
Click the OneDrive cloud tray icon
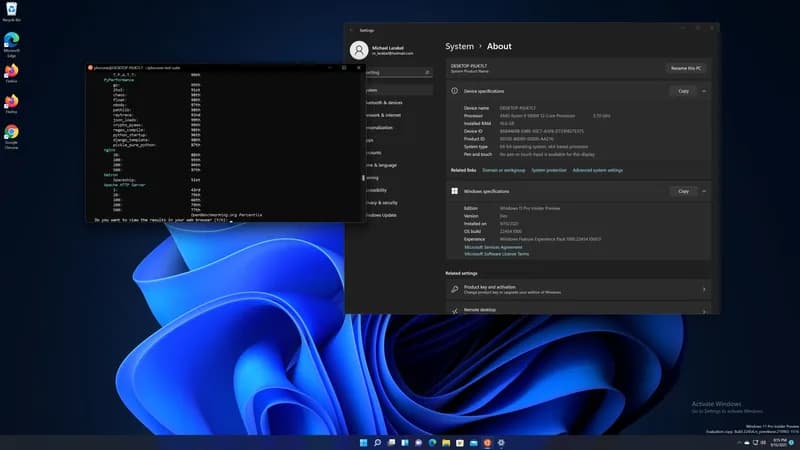(747, 442)
